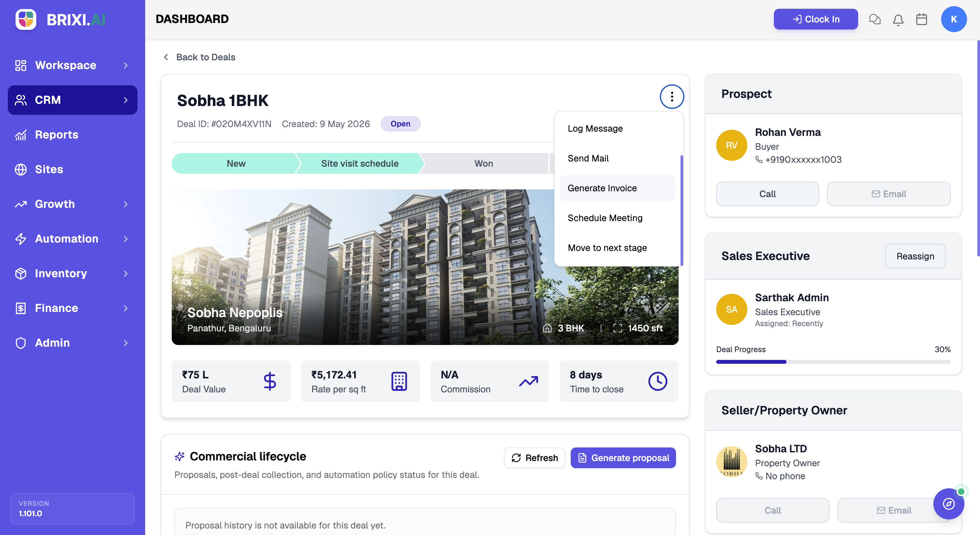980x535 pixels.
Task: Click the Finance receipt icon in sidebar
Action: tap(20, 308)
